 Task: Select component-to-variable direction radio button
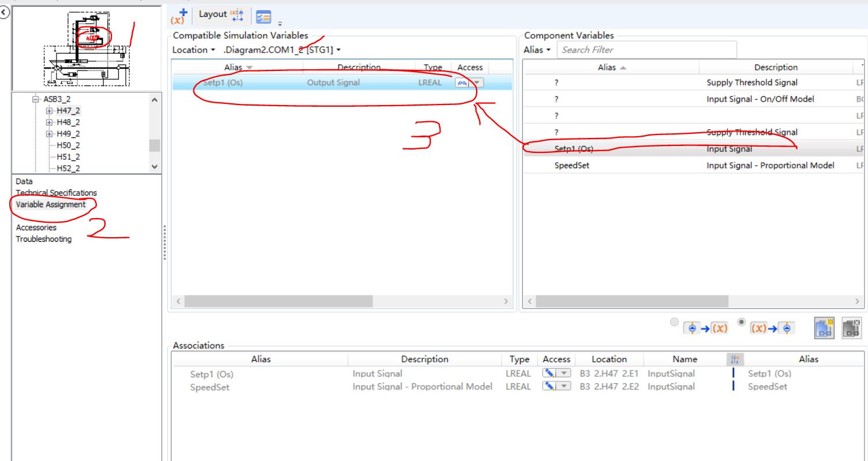click(674, 322)
